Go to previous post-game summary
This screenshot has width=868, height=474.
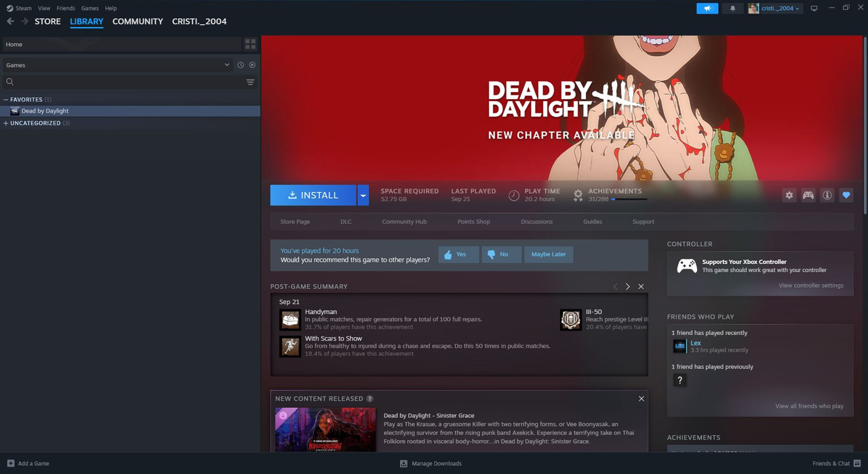(x=615, y=287)
